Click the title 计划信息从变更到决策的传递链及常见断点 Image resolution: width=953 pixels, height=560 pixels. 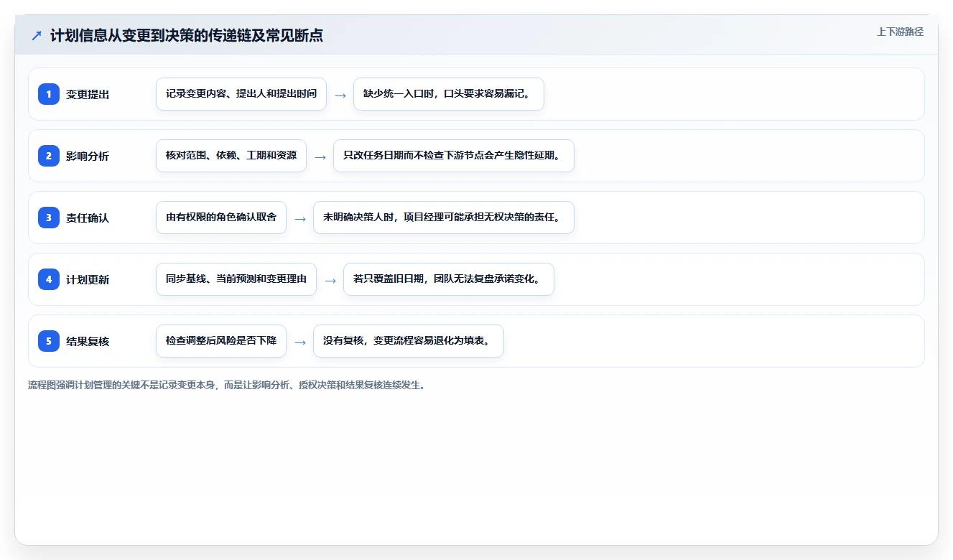pos(187,36)
